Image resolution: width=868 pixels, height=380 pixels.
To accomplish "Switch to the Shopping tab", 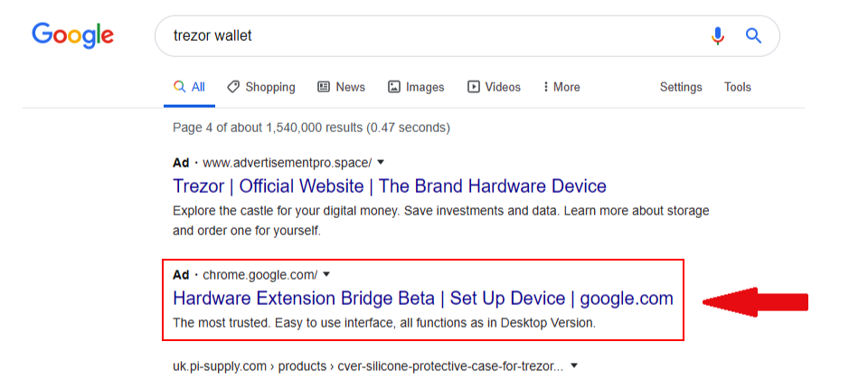I will tap(261, 87).
